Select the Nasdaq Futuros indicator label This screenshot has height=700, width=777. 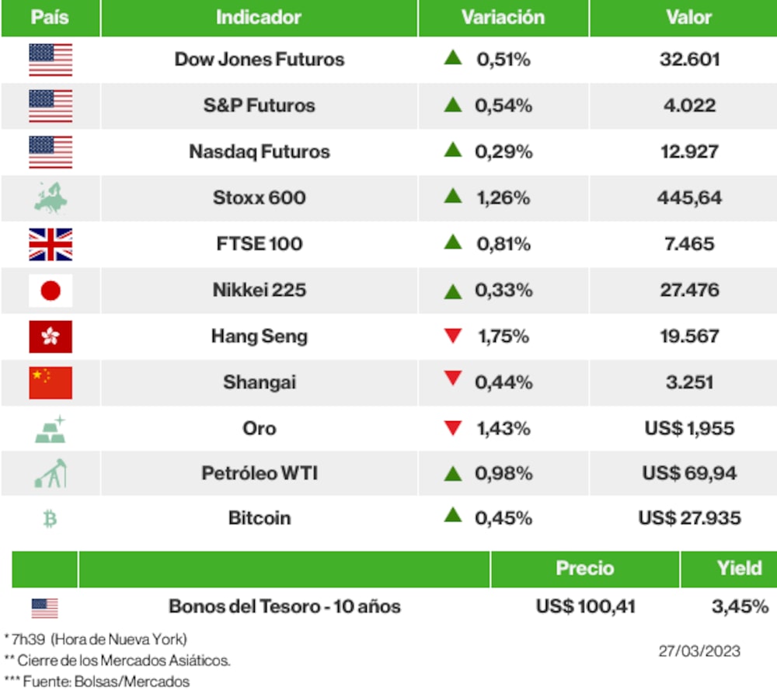pos(260,151)
